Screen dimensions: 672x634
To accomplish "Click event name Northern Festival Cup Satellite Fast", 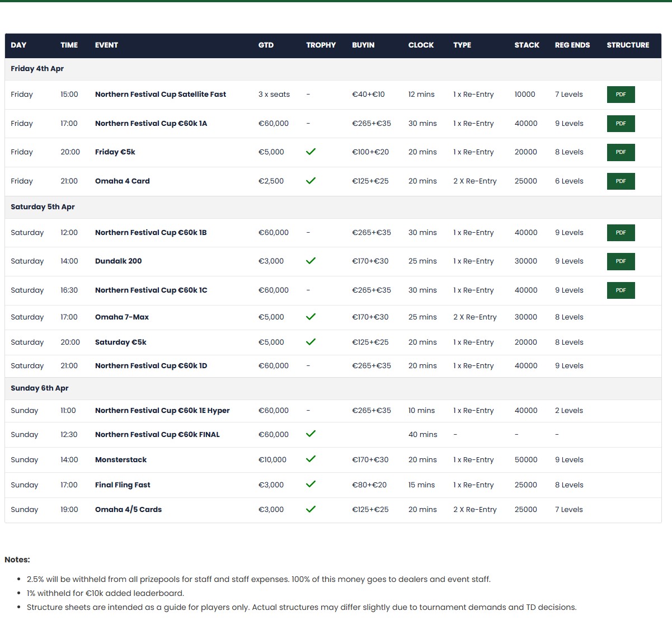I will point(161,95).
